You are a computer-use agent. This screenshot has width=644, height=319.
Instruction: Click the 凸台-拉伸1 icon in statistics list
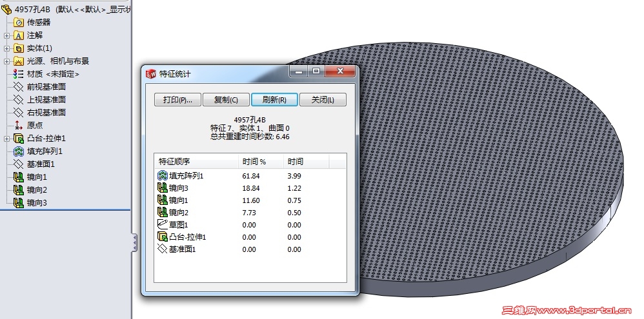click(x=163, y=237)
